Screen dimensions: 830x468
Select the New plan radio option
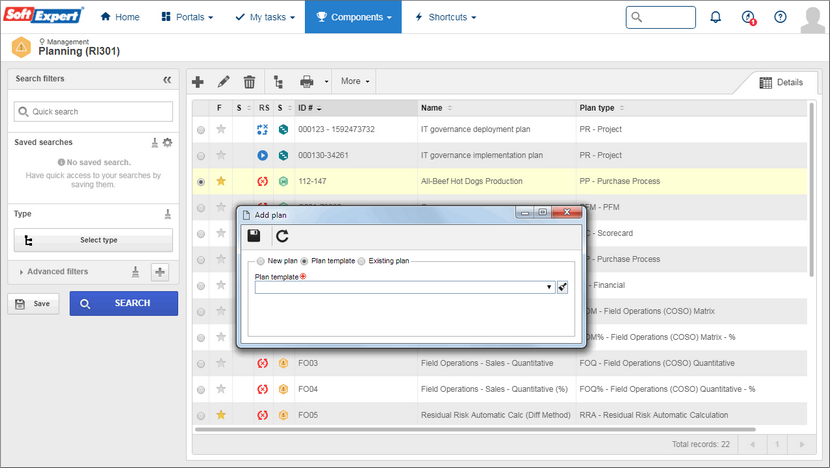(x=260, y=261)
